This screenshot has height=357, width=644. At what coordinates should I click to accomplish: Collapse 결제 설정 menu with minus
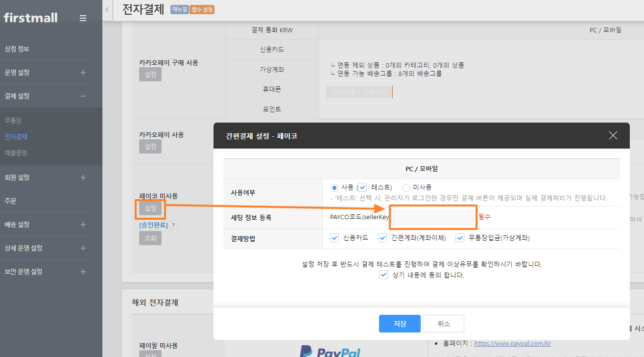[x=83, y=96]
